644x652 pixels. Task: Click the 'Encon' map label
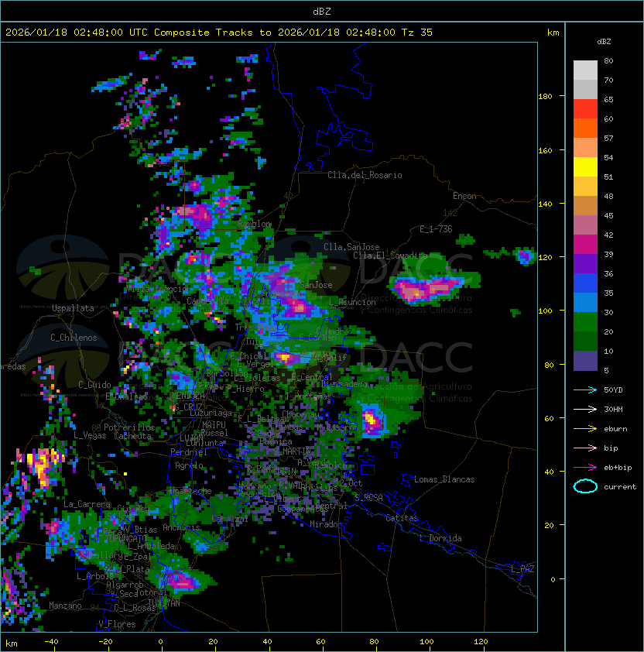click(x=464, y=196)
